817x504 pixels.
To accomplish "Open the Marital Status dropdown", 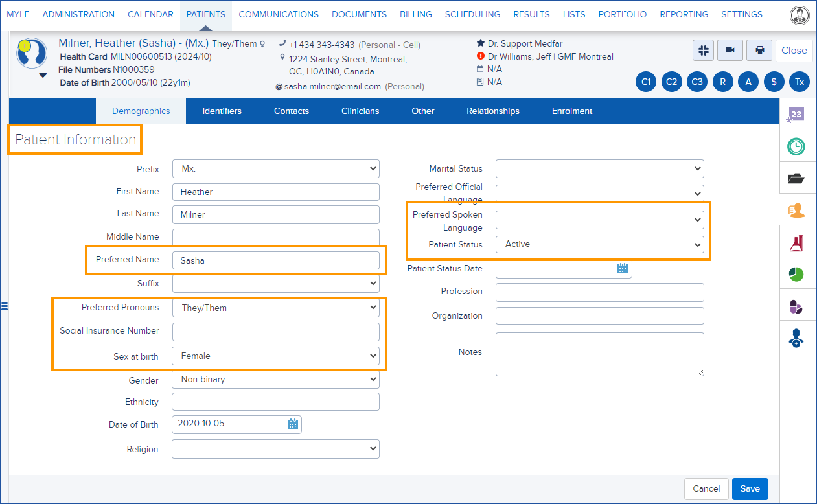I will pos(599,168).
